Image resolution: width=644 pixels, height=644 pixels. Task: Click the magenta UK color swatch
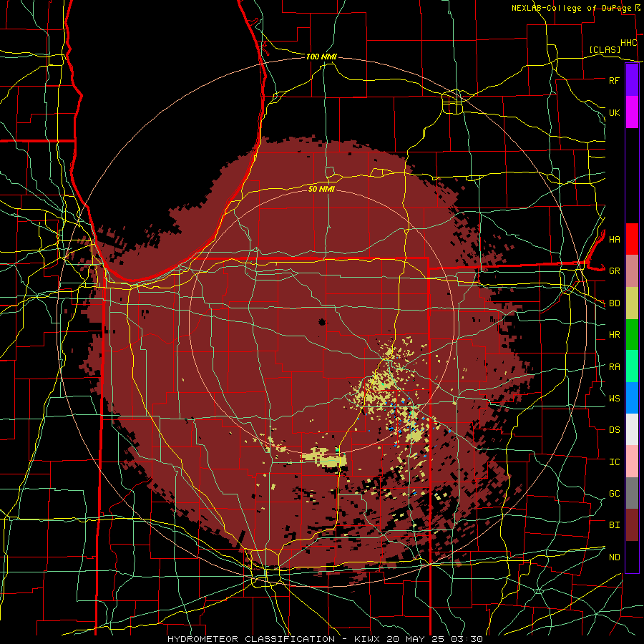click(x=632, y=112)
